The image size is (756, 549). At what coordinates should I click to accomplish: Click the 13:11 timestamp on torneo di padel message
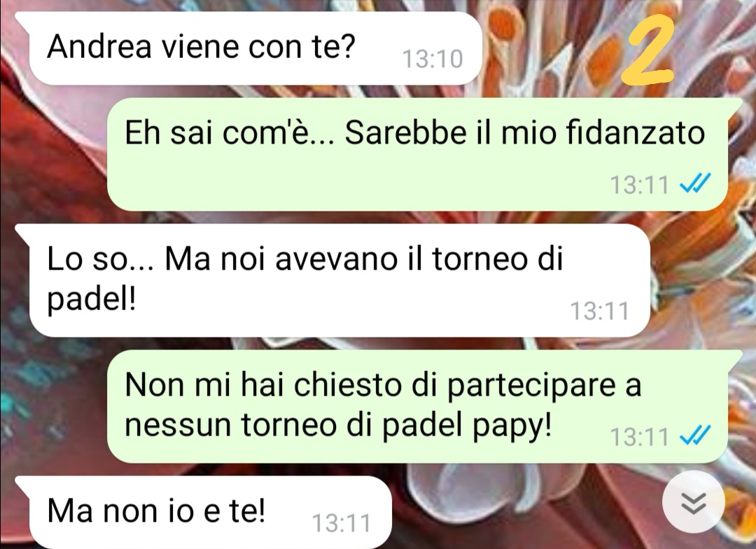coord(600,311)
